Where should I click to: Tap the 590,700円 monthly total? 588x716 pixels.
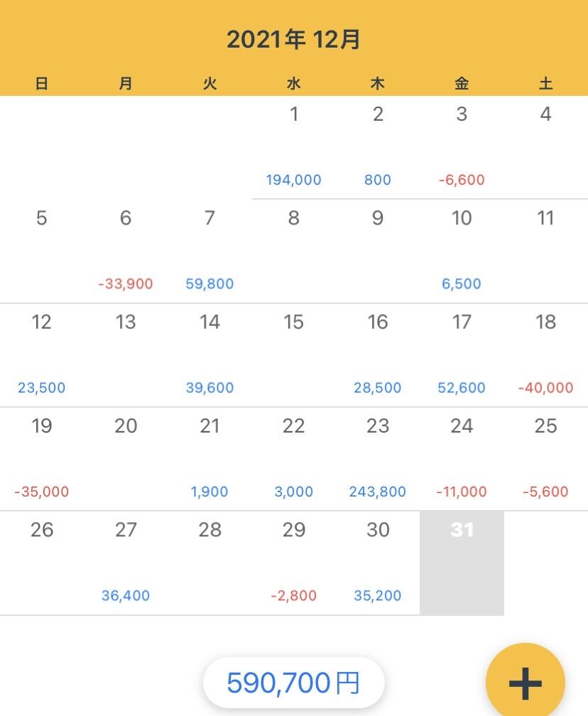click(293, 683)
